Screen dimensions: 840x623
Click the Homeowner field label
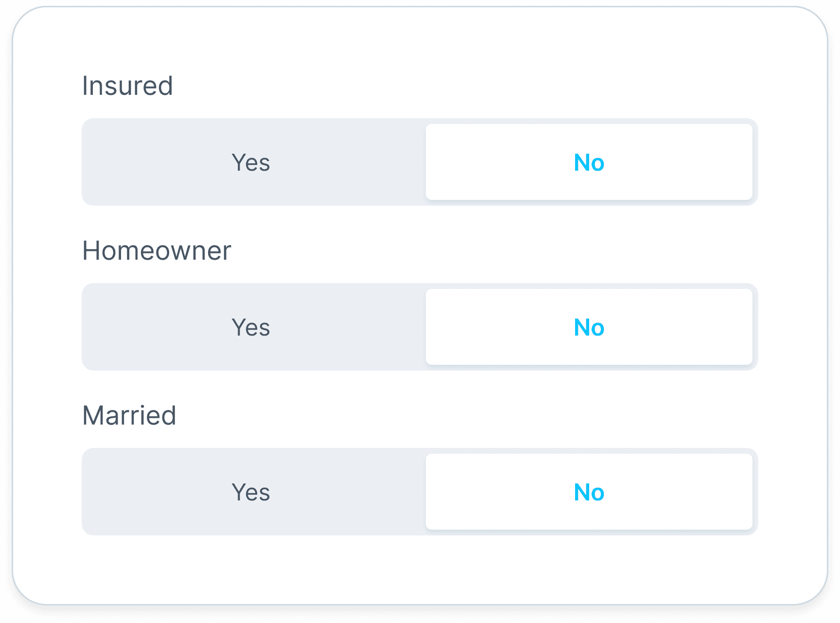tap(157, 251)
